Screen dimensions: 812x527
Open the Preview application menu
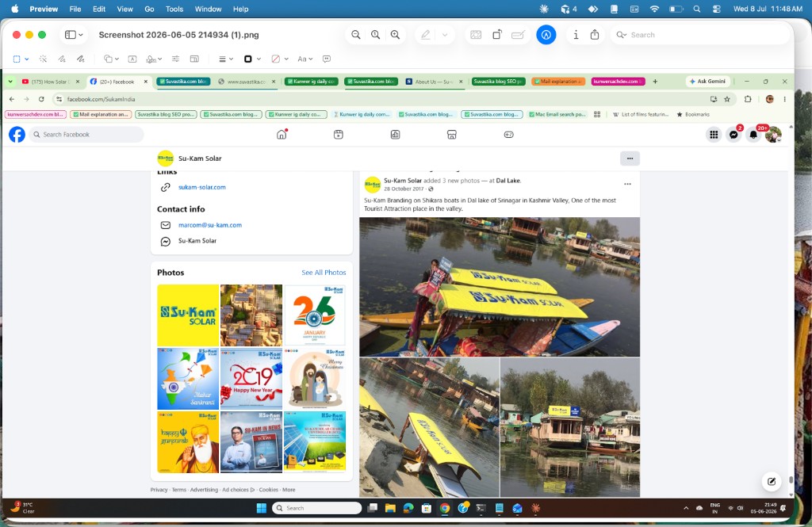tap(44, 9)
